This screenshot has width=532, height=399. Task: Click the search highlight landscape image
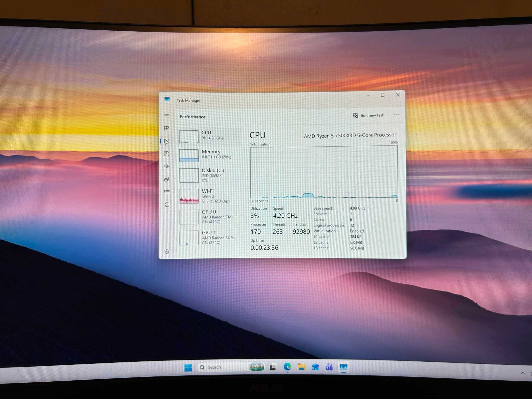click(x=256, y=367)
